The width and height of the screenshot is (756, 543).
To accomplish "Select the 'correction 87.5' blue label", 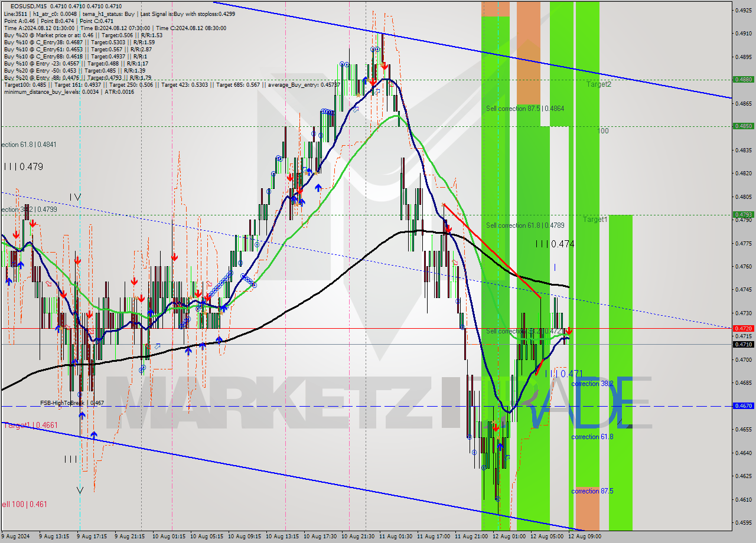I will tap(592, 491).
